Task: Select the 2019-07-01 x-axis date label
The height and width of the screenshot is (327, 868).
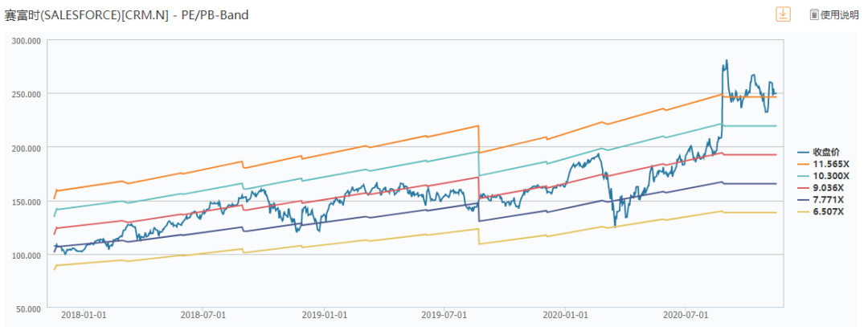Action: pyautogui.click(x=445, y=316)
